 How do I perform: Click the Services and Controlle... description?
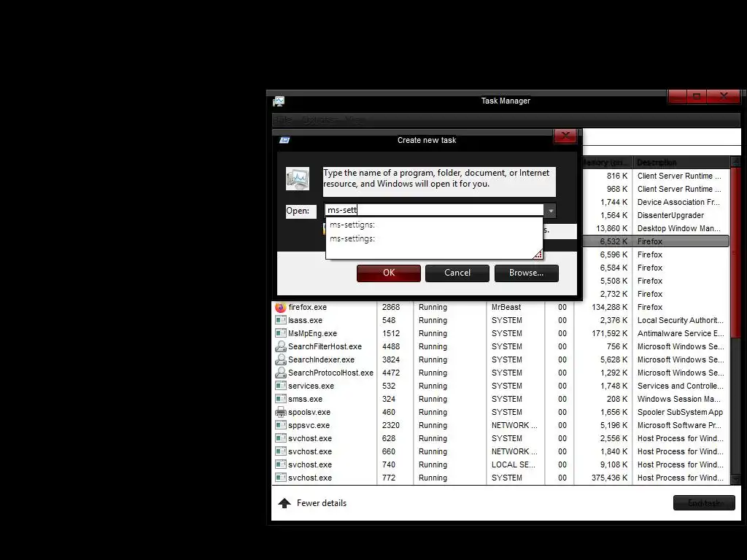click(x=681, y=386)
